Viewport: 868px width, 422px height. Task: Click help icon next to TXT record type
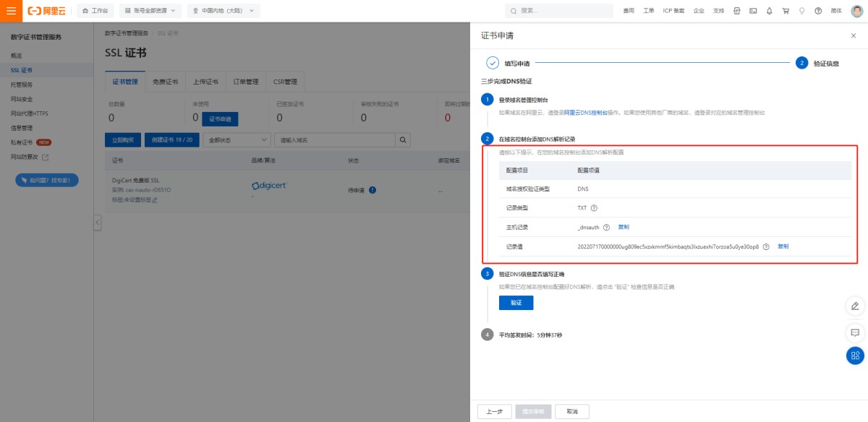coord(594,208)
